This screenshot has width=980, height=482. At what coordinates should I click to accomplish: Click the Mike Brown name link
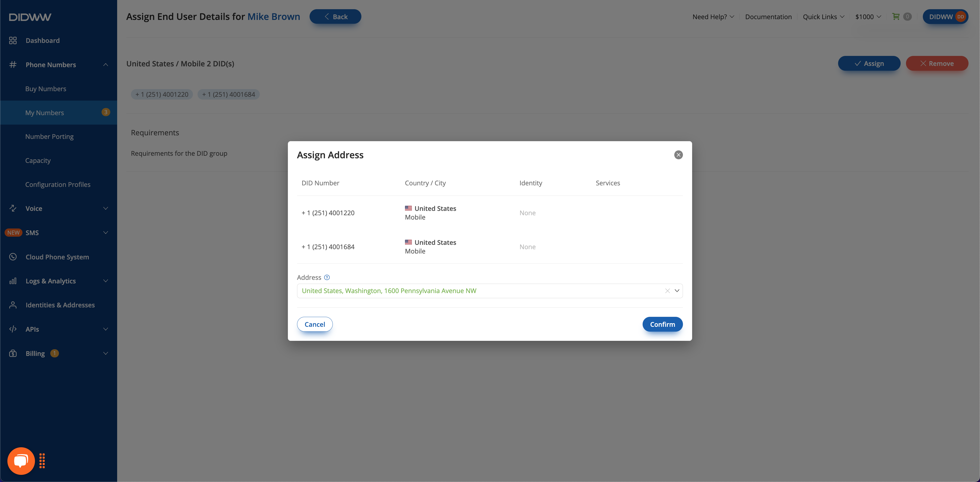[x=274, y=16]
